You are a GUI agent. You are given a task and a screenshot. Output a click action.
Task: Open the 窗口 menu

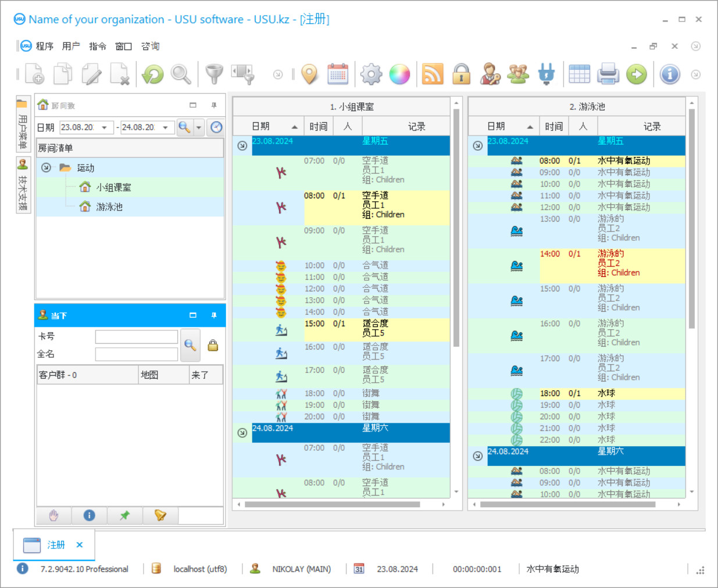tap(123, 47)
